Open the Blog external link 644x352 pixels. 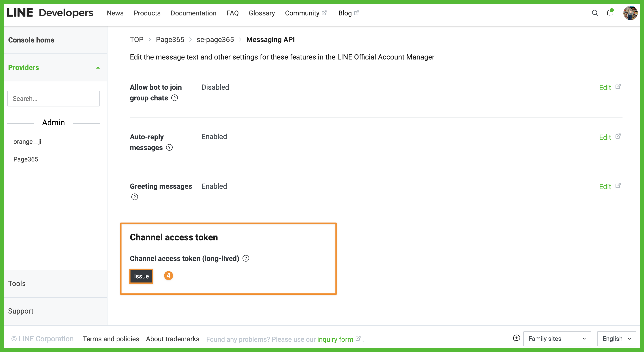tap(348, 13)
